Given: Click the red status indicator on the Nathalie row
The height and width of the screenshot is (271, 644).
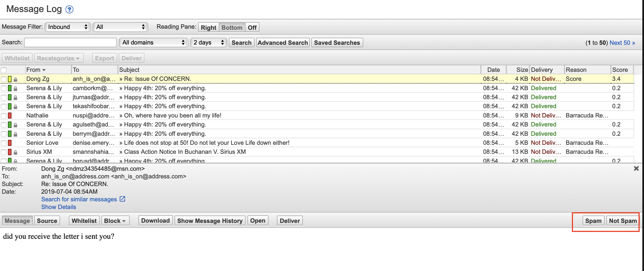Looking at the screenshot, I should (10, 116).
